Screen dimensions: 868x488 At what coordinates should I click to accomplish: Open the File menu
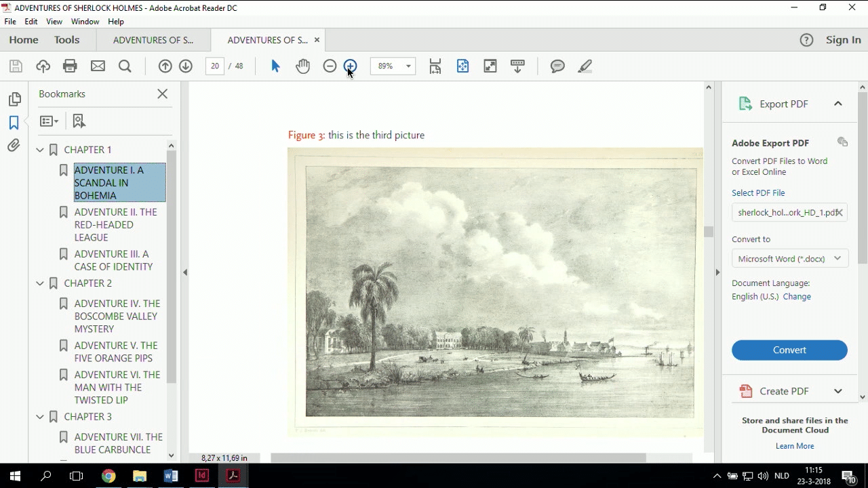tap(10, 22)
